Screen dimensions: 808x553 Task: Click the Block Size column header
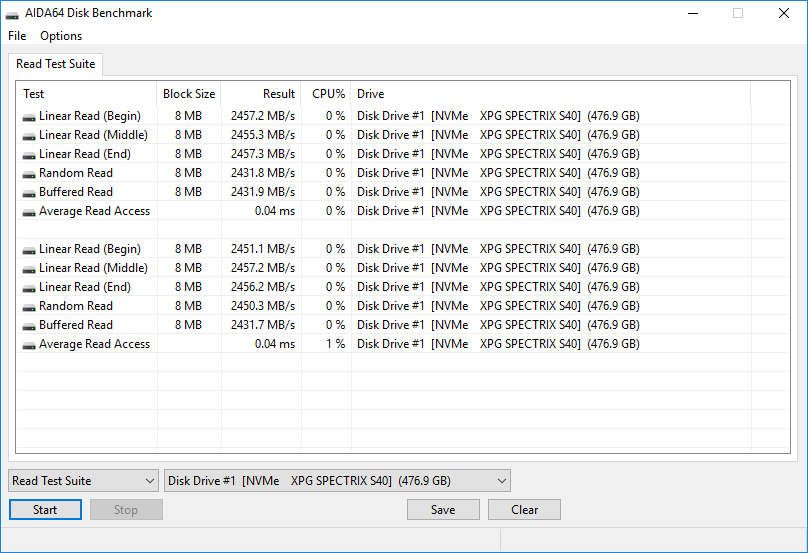[189, 94]
